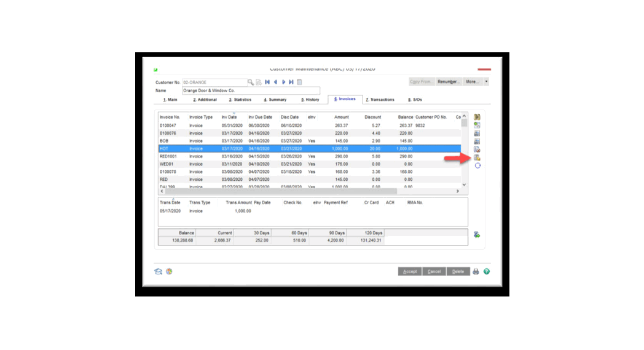Viewport: 644px width, 350px height.
Task: Open help with the question mark icon
Action: tap(487, 271)
